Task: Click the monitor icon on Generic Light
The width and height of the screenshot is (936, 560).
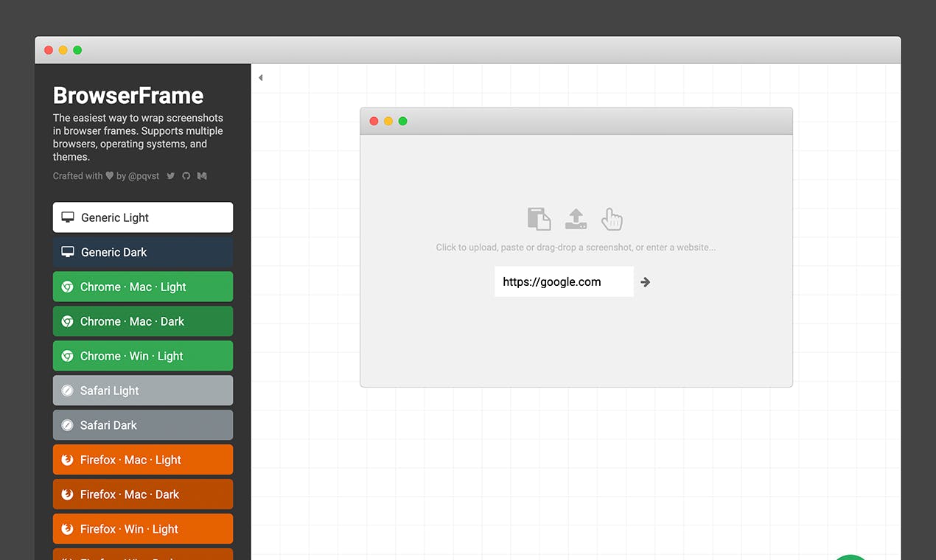Action: (x=67, y=217)
